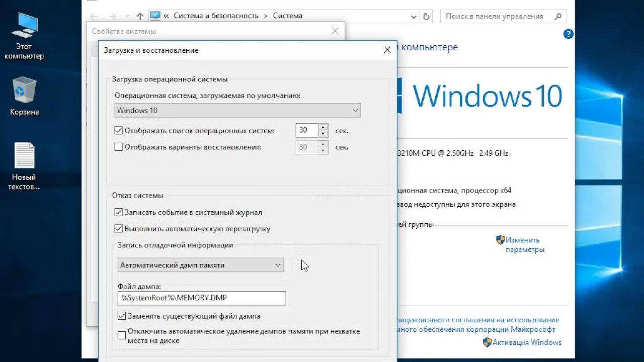Enable Отображать варианты восстановления checkbox
The width and height of the screenshot is (644, 362).
119,147
